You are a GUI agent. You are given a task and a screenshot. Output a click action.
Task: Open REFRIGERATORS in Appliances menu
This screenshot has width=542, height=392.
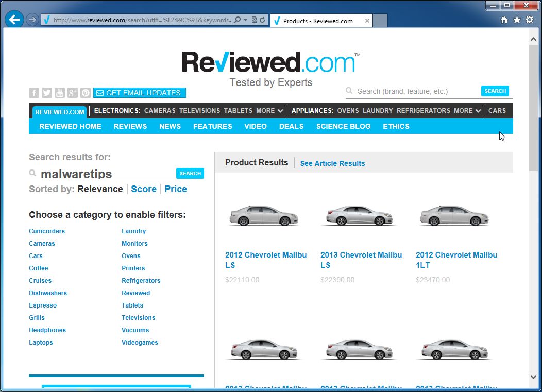[424, 111]
